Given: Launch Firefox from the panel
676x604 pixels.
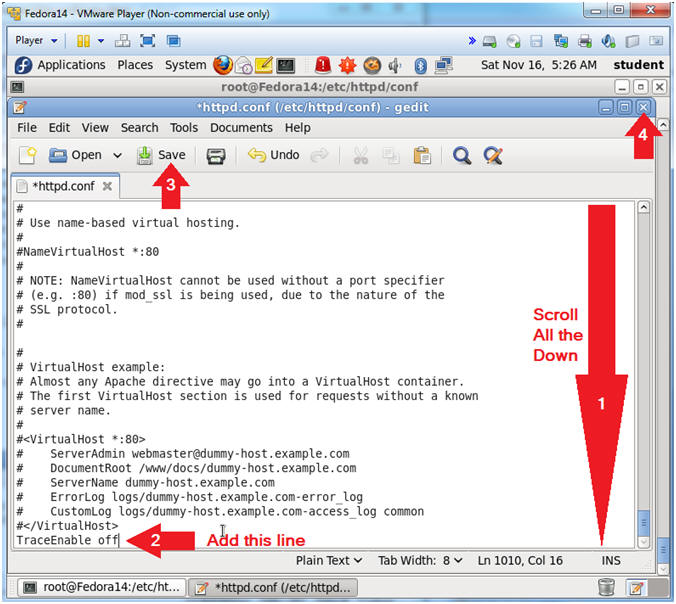Looking at the screenshot, I should pos(222,65).
